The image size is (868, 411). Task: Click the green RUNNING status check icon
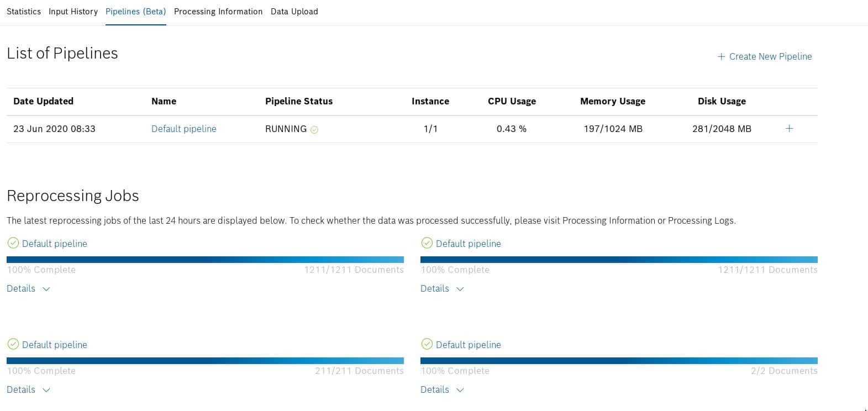[314, 130]
